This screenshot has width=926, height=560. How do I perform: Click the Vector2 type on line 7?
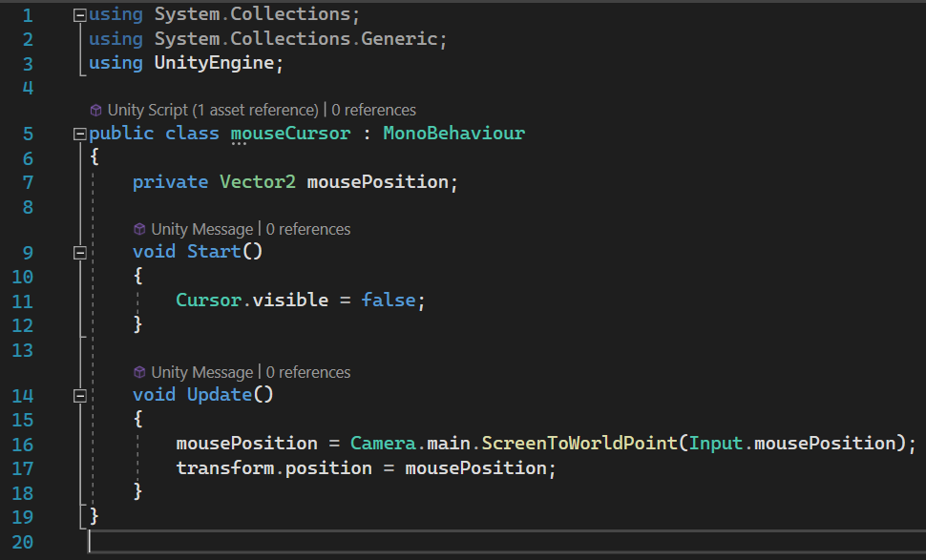tap(258, 182)
